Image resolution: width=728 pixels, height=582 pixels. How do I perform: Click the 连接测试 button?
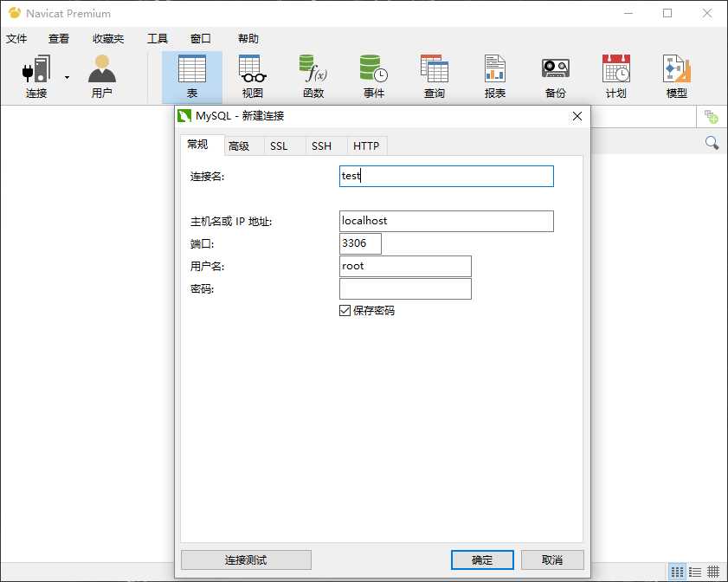(x=246, y=560)
